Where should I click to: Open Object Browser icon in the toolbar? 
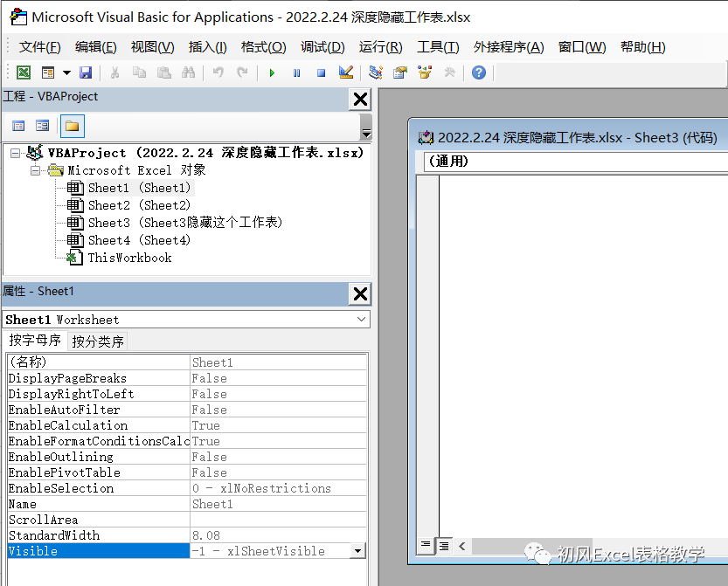point(425,72)
